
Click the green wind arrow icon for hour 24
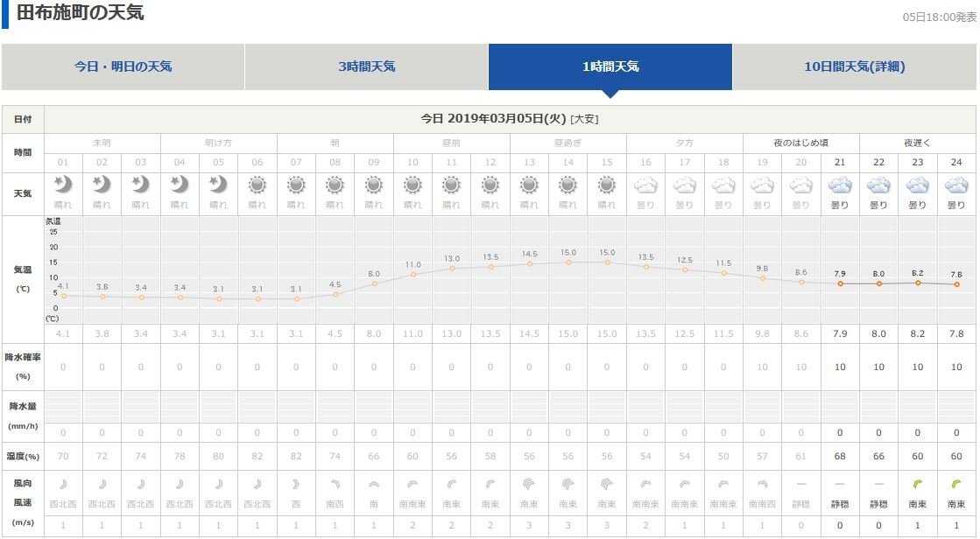pos(956,484)
